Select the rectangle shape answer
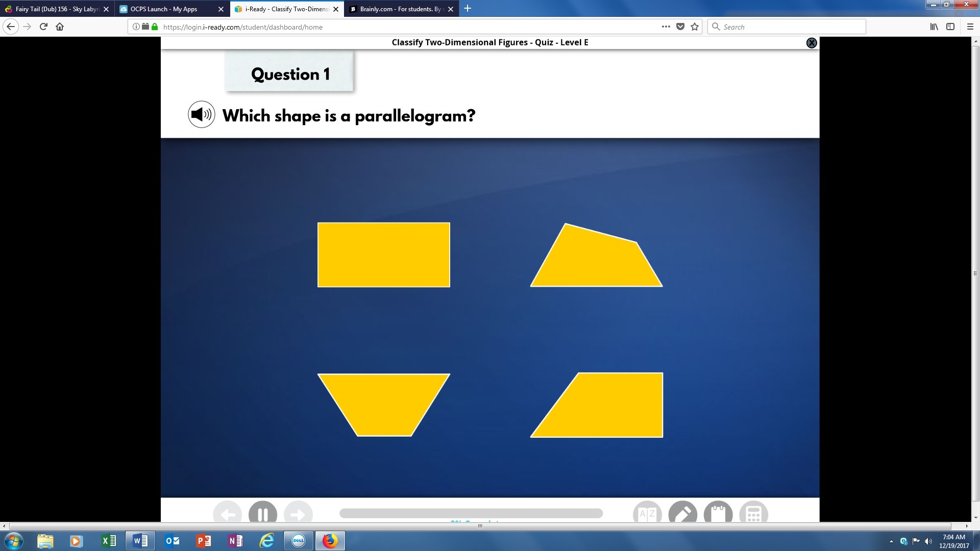 pyautogui.click(x=383, y=255)
